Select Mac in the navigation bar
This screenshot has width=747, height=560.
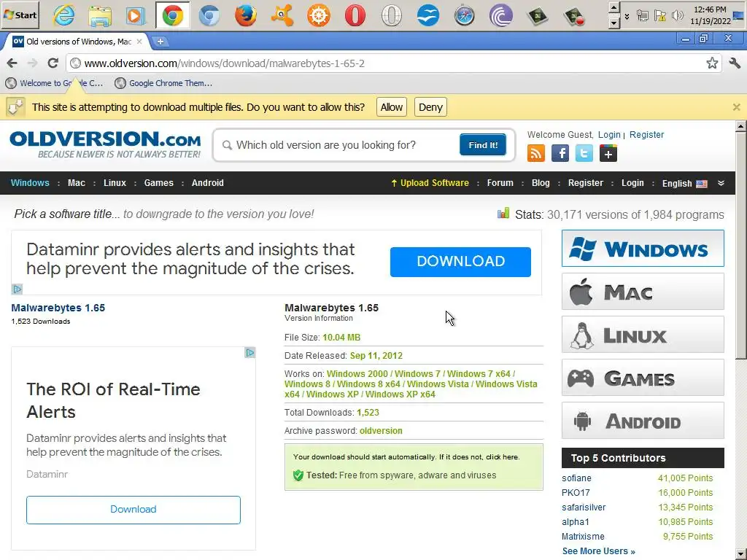click(76, 183)
